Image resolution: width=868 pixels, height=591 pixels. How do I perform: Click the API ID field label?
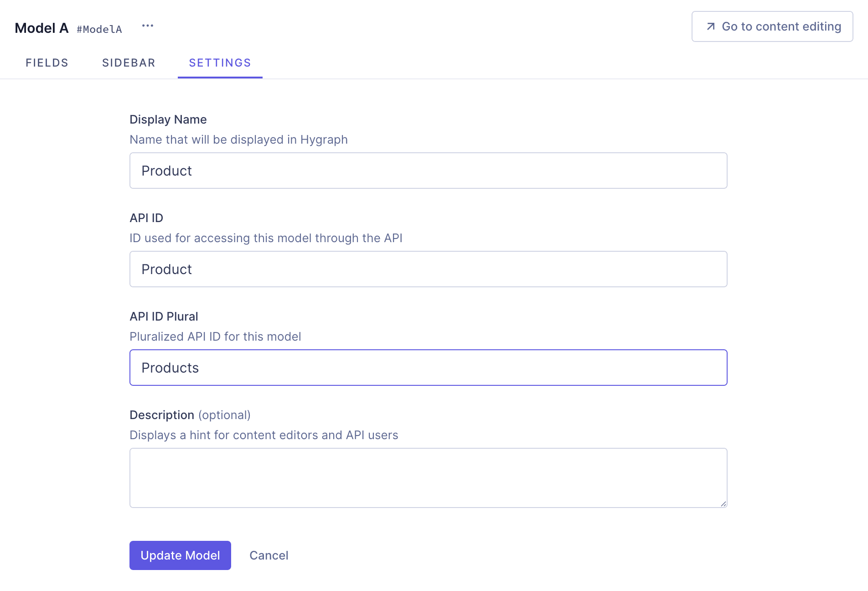coord(146,218)
